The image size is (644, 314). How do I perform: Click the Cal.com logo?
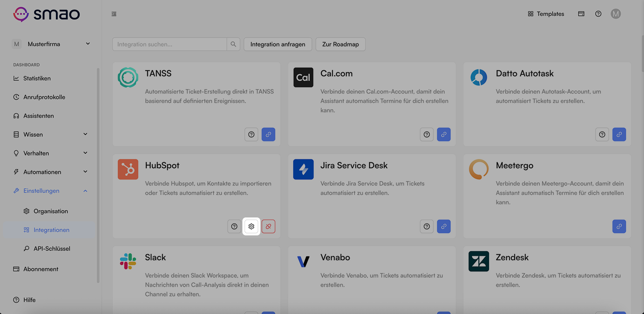303,77
